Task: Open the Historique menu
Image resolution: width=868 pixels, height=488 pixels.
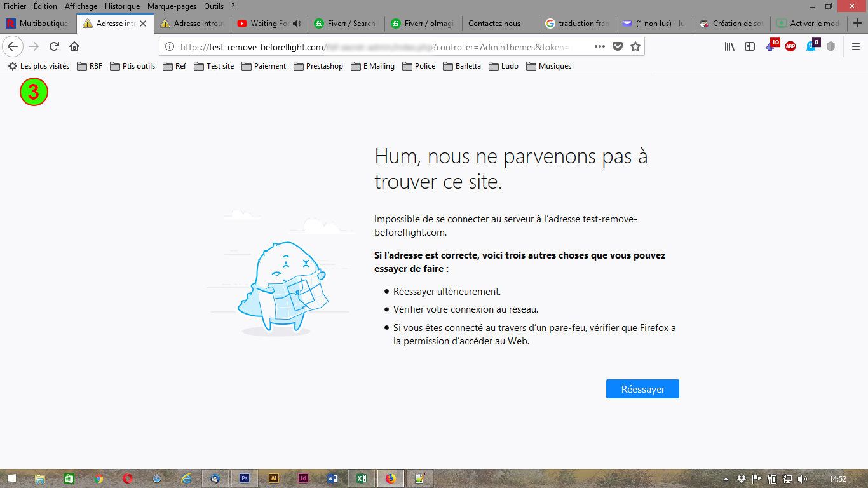Action: 122,6
